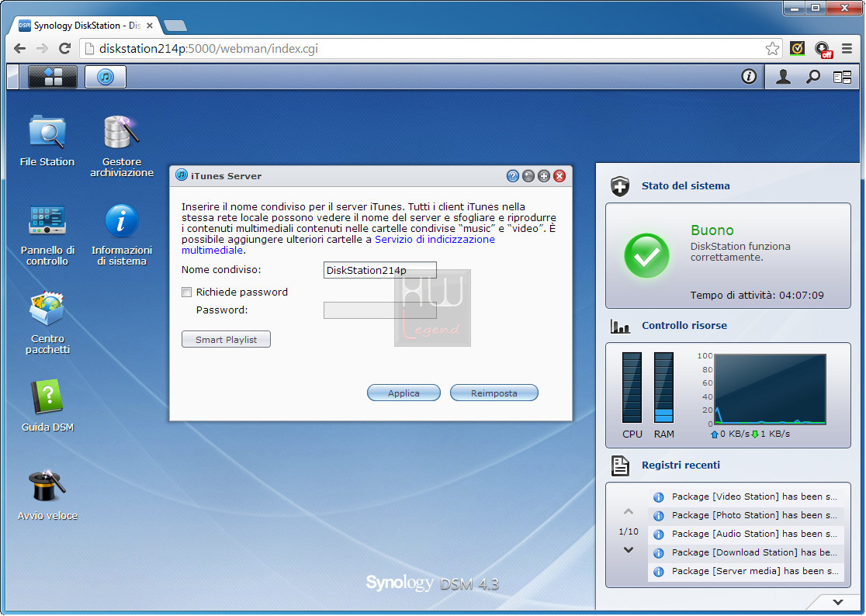Go back to the previous page
The image size is (866, 616).
click(x=20, y=49)
